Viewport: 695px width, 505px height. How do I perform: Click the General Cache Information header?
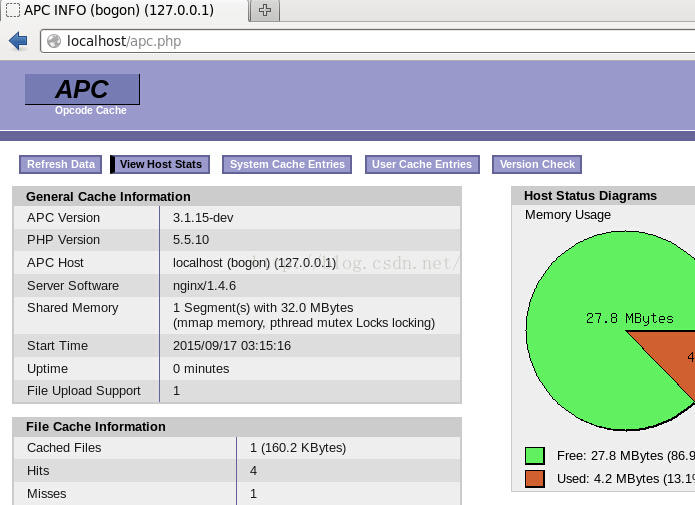[x=108, y=196]
